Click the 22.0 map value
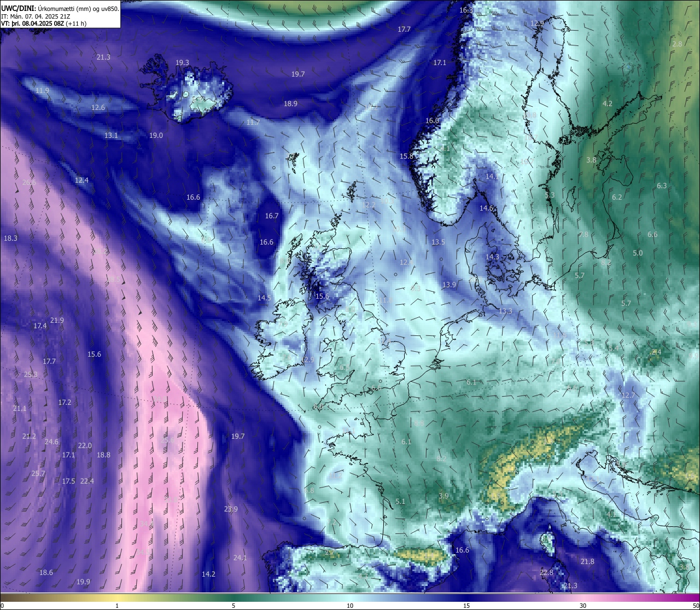Viewport: 700px width, 610px height. 85,446
